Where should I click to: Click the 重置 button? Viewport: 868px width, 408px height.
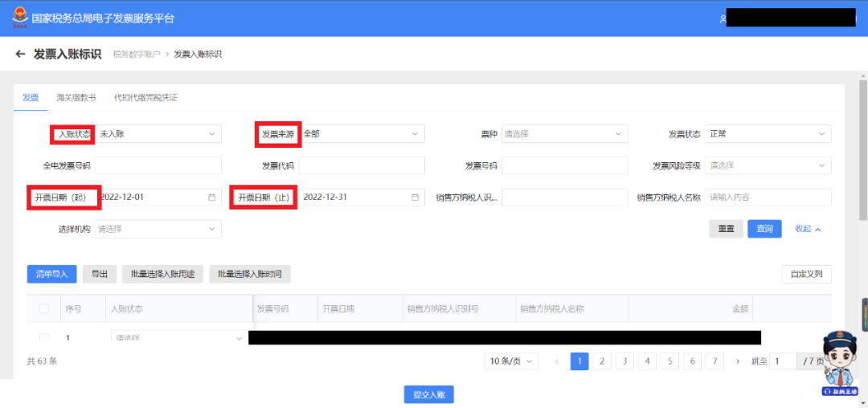pos(727,229)
